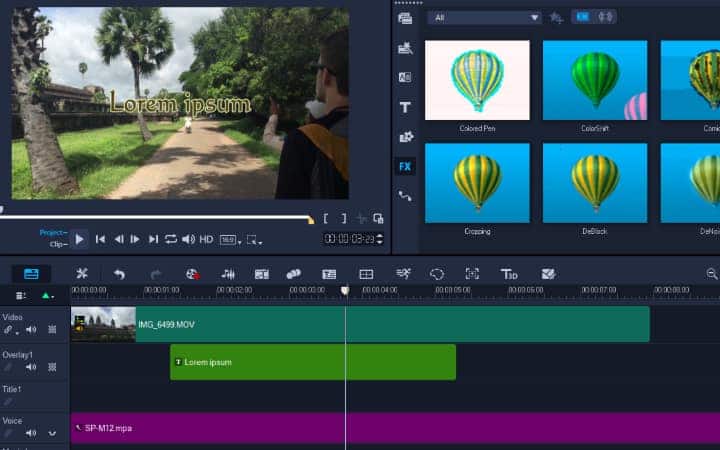The height and width of the screenshot is (450, 720).
Task: Open the Sound Mixer tool
Action: [x=228, y=273]
